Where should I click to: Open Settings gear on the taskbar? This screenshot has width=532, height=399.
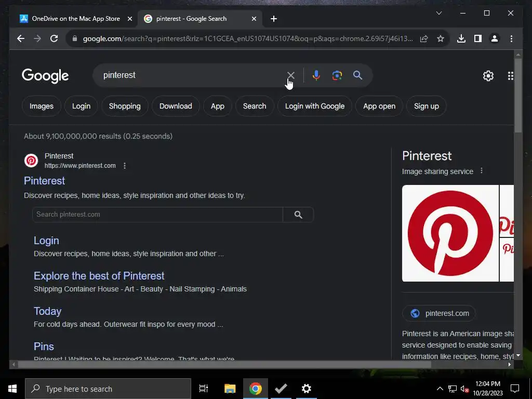pyautogui.click(x=307, y=389)
